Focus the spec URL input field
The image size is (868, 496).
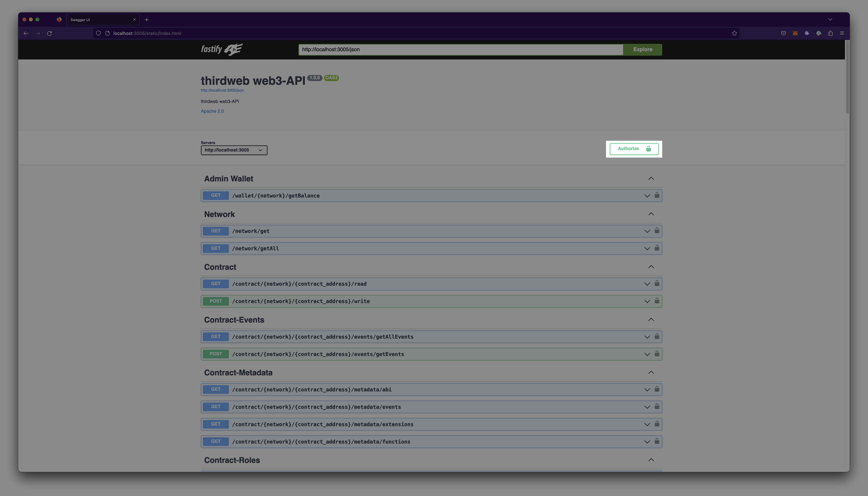461,49
